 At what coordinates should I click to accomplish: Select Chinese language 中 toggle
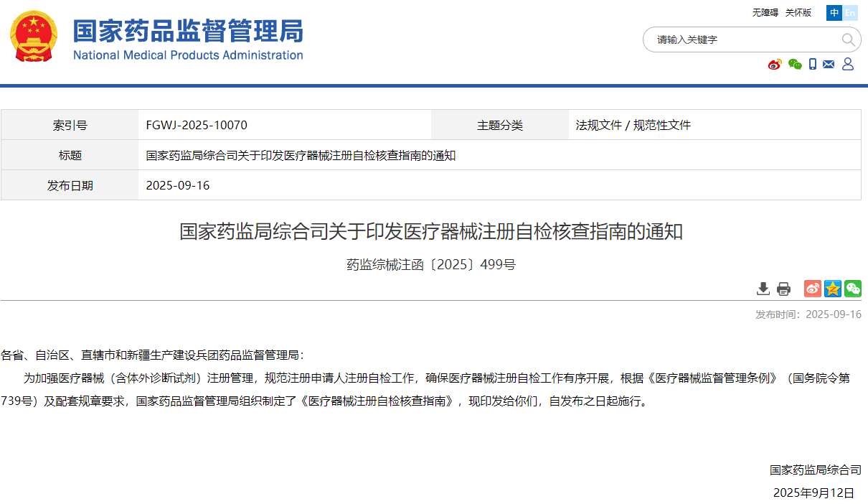click(834, 13)
